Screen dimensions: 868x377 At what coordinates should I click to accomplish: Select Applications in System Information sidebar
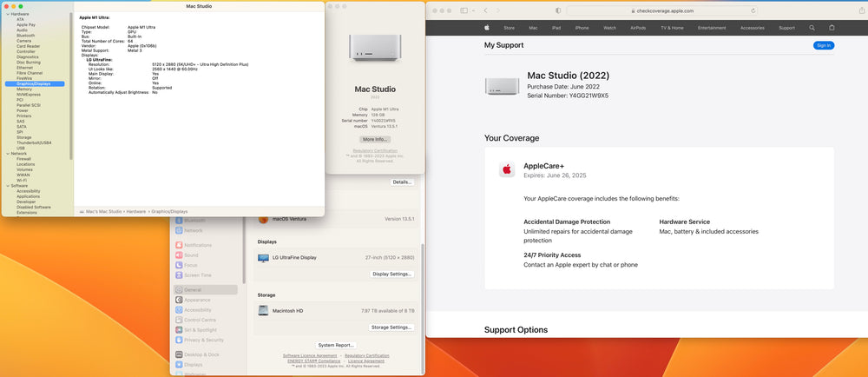click(x=29, y=196)
